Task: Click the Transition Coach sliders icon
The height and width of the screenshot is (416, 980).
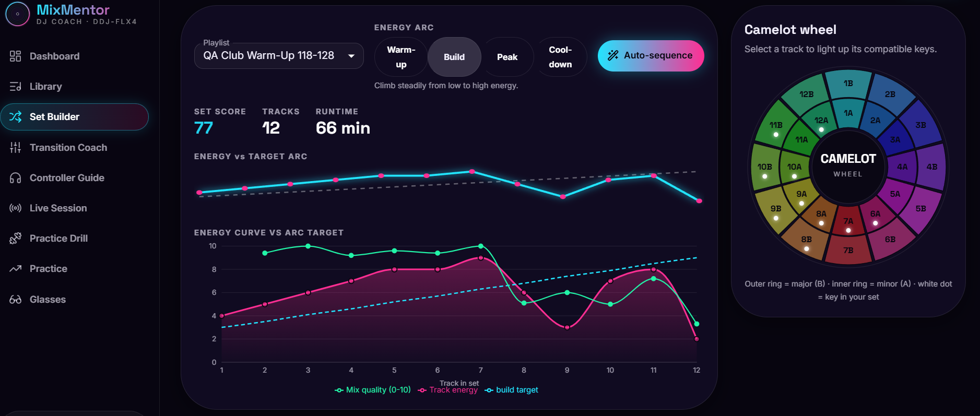Action: point(15,148)
